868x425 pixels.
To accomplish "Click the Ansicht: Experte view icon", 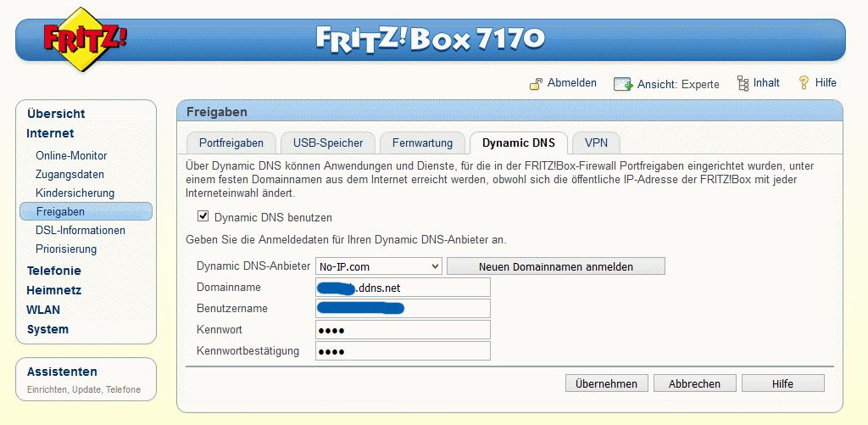I will 623,84.
